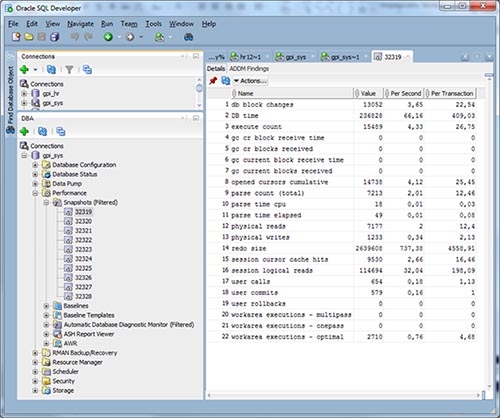Open the Help menu

pyautogui.click(x=209, y=24)
